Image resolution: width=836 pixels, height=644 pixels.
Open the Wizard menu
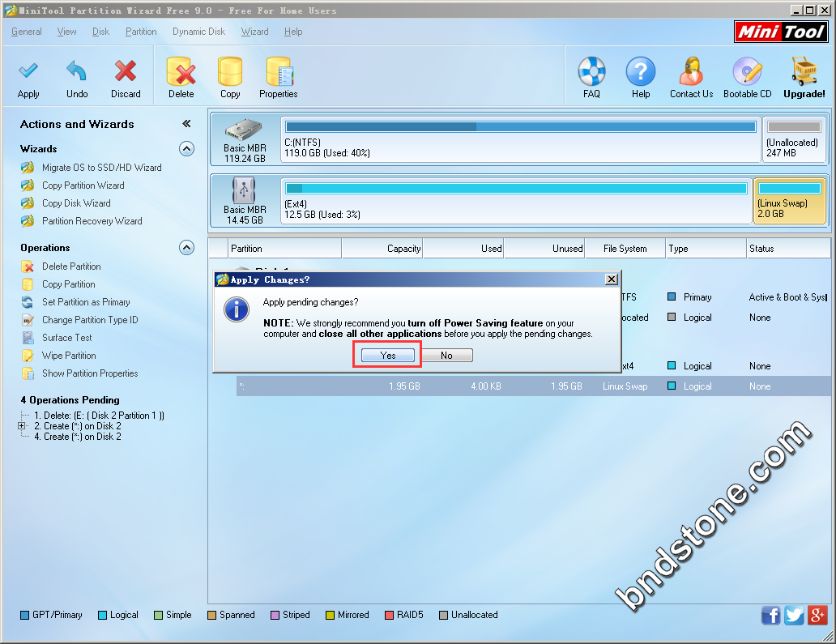click(255, 32)
